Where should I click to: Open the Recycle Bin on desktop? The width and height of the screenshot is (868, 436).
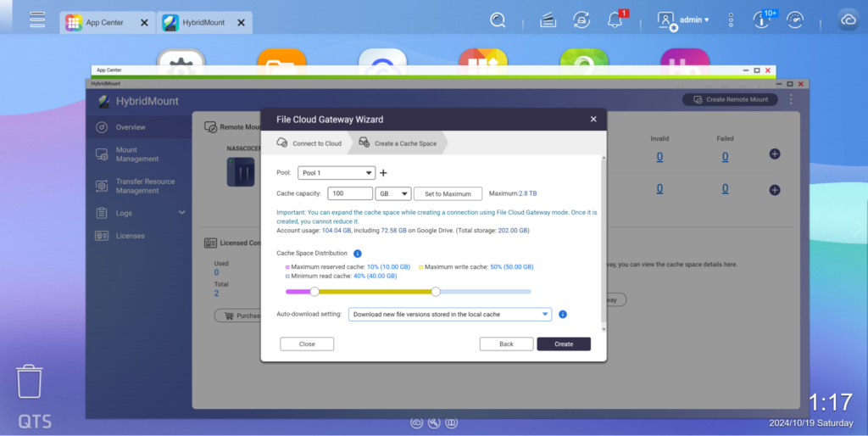click(x=30, y=382)
